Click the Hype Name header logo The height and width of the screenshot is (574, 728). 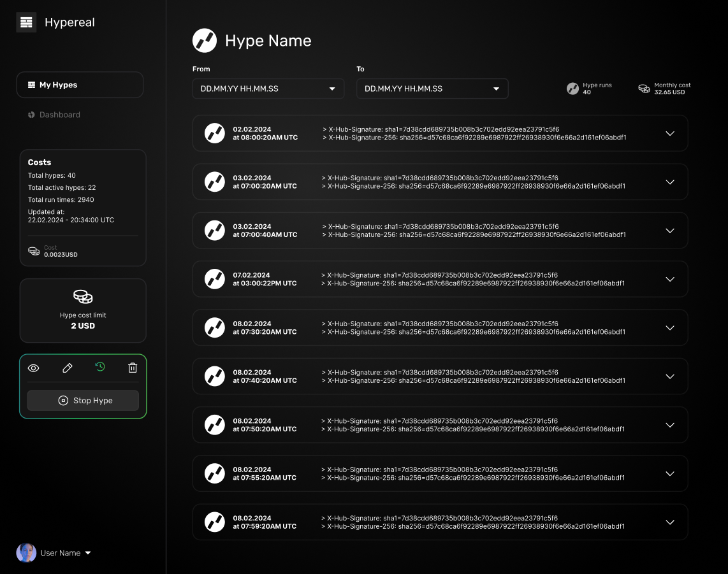205,41
